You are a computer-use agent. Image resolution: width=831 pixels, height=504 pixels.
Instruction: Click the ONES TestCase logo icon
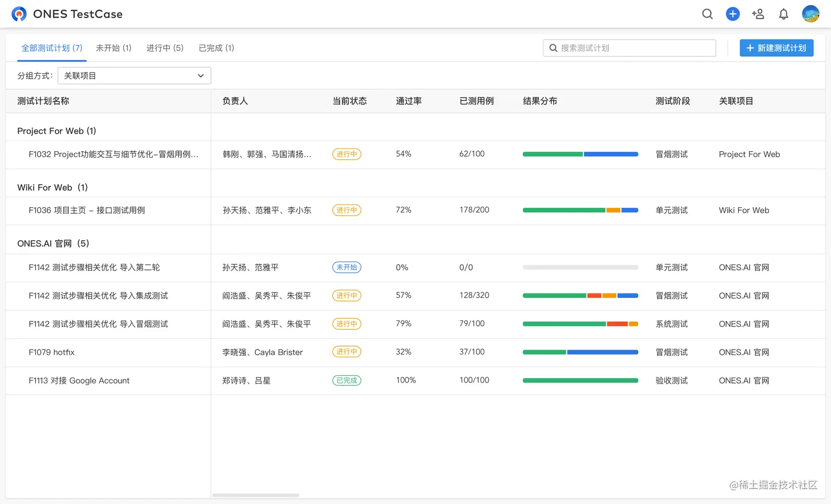(19, 14)
